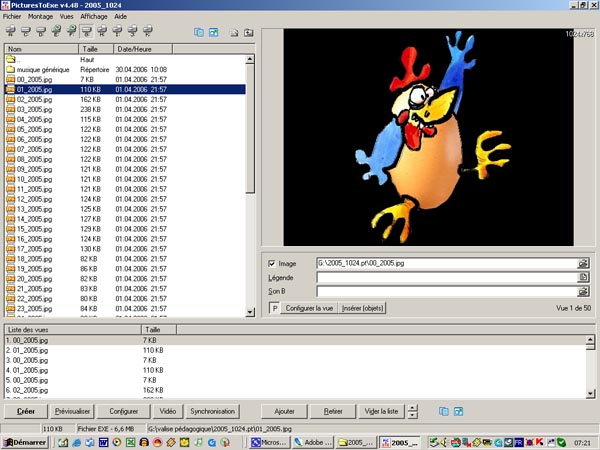The image size is (600, 450).
Task: Select network drive J in the toolbar
Action: pos(132,31)
